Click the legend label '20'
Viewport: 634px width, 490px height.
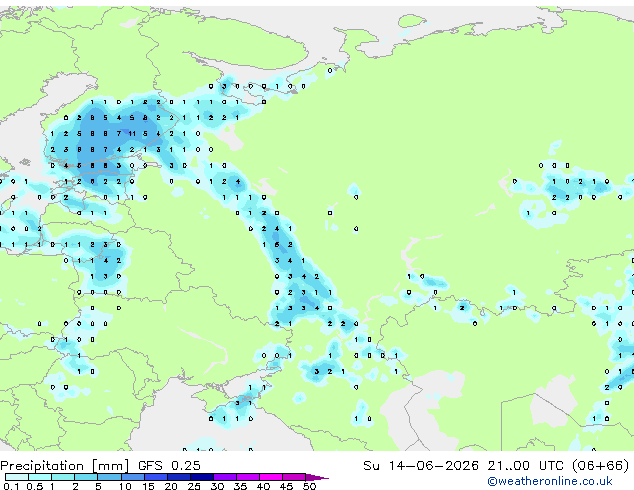pyautogui.click(x=171, y=486)
